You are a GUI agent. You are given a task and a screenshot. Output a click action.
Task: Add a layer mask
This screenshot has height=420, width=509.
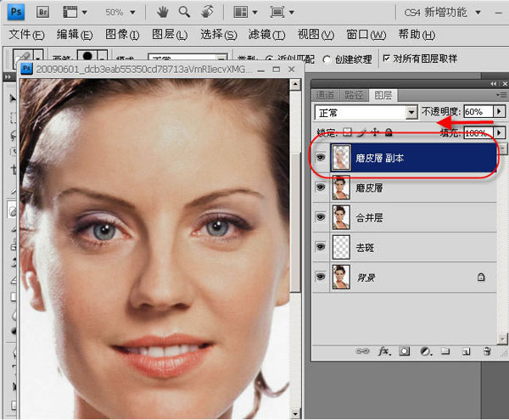coord(404,350)
